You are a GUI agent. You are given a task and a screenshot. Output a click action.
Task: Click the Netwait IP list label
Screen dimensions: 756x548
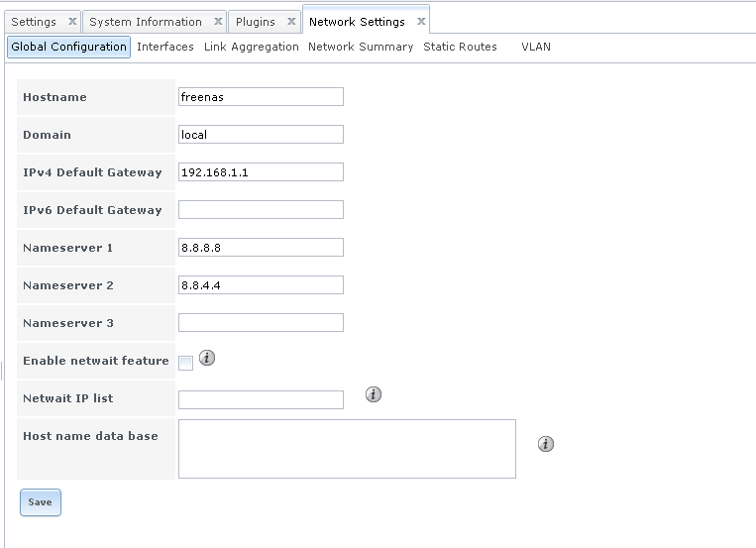68,398
